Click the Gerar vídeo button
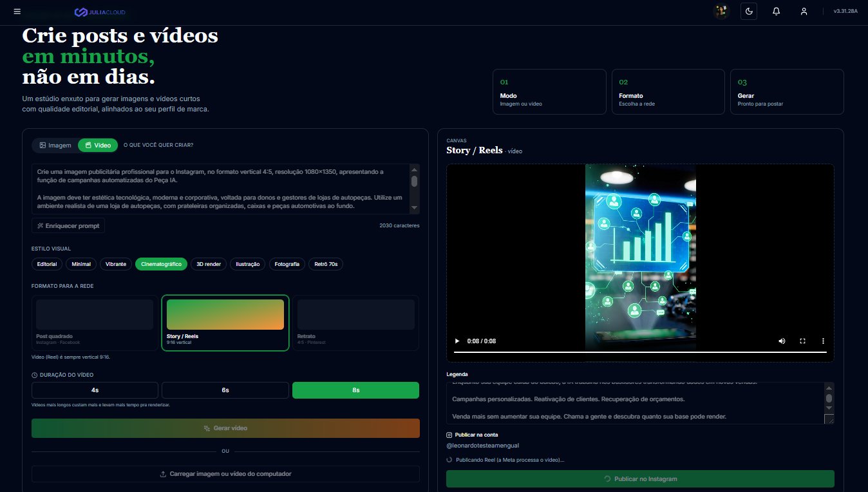 [x=225, y=428]
